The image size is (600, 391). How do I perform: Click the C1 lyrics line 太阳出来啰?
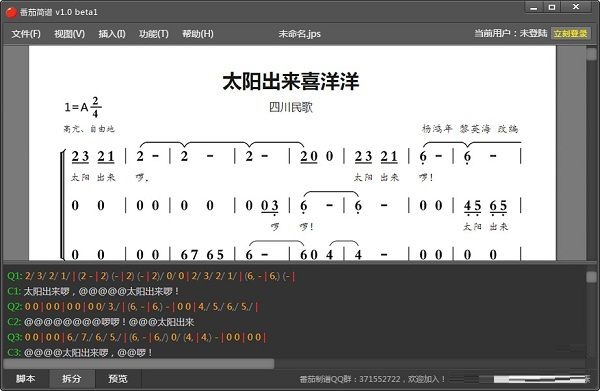pyautogui.click(x=93, y=292)
